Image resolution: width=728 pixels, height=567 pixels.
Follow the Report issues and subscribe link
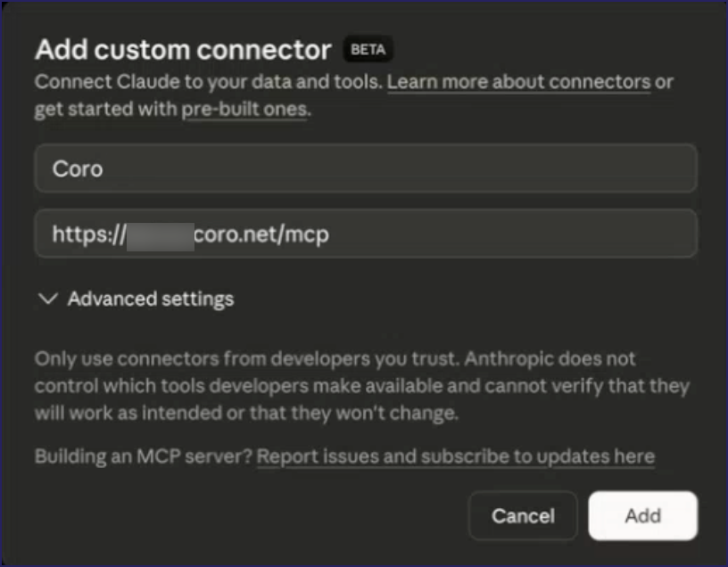click(455, 456)
